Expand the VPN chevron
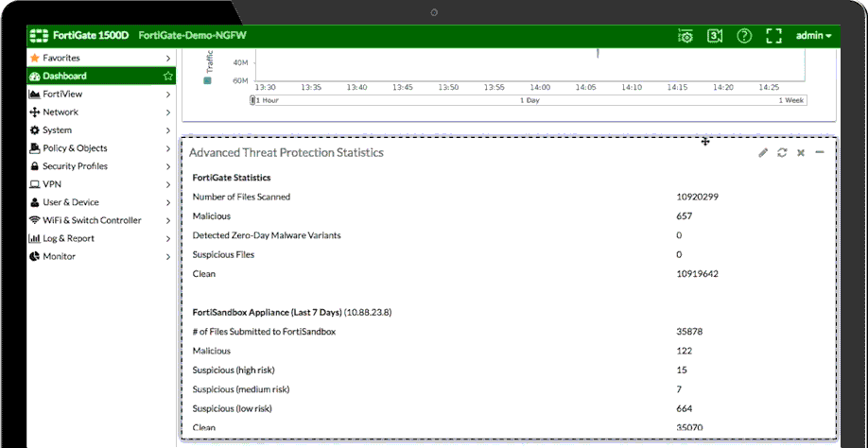Image resolution: width=868 pixels, height=448 pixels. (167, 184)
